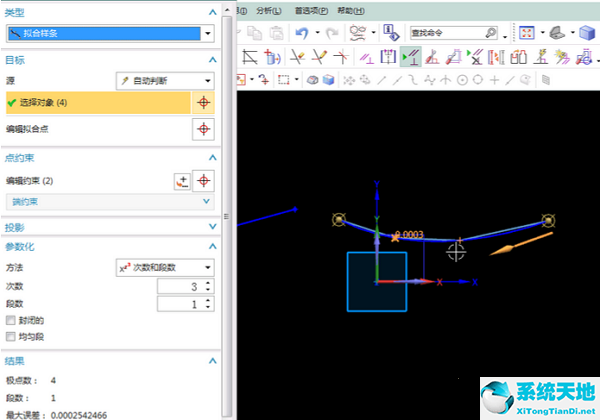Click the undo arrow icon
This screenshot has width=600, height=420.
pyautogui.click(x=302, y=33)
